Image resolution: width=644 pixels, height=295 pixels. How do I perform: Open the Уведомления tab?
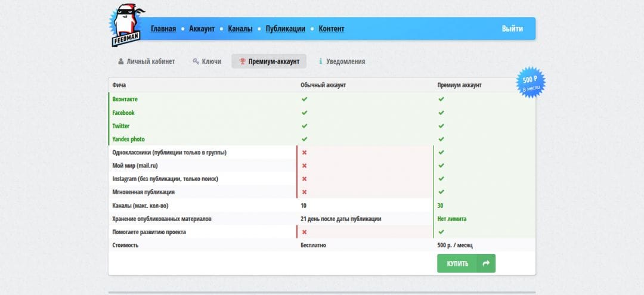click(x=342, y=61)
